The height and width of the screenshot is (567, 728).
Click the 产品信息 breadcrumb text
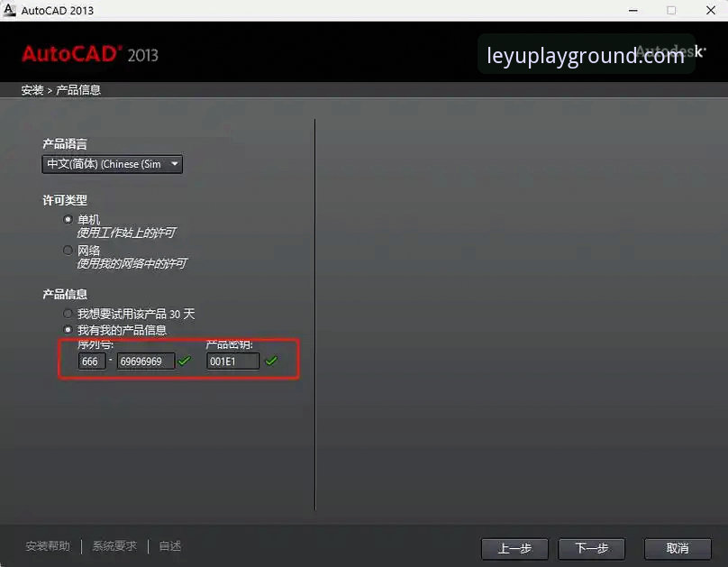click(78, 90)
